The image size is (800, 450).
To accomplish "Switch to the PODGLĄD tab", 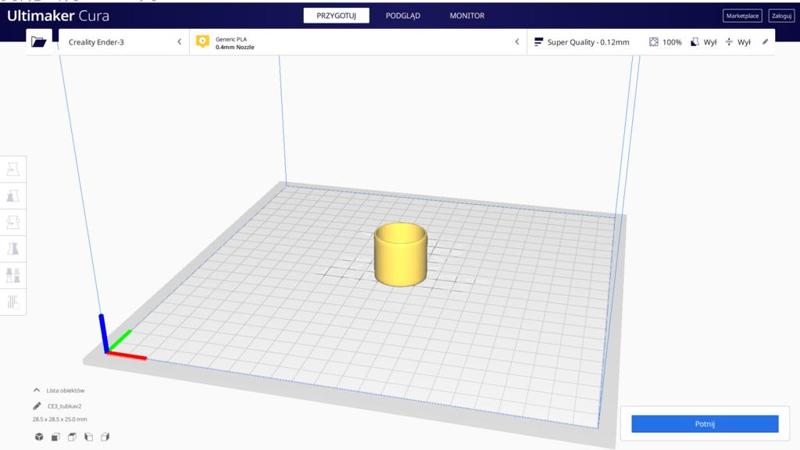I will click(403, 16).
